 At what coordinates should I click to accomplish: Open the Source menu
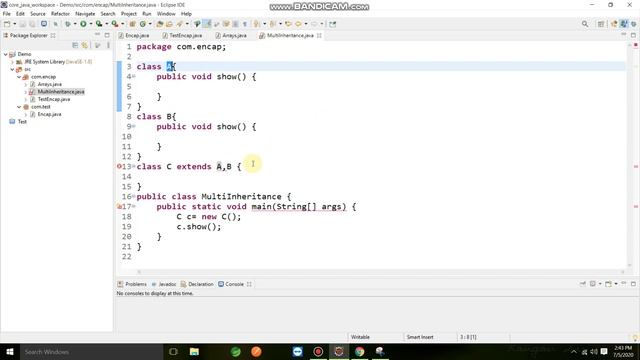click(x=38, y=14)
